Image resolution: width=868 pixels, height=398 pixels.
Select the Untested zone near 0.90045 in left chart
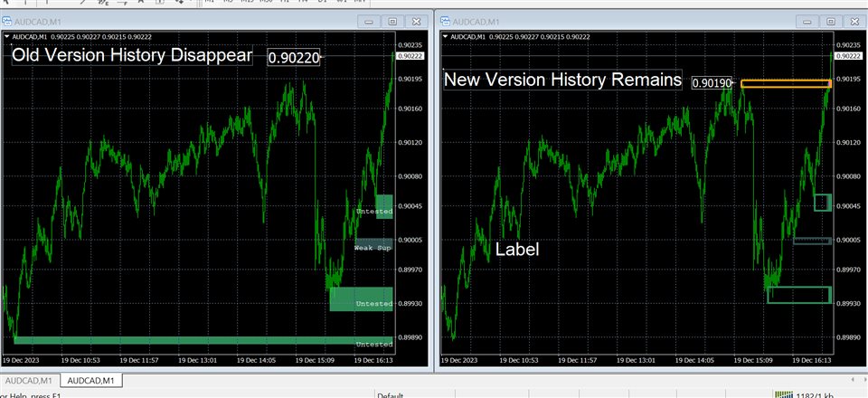click(384, 206)
